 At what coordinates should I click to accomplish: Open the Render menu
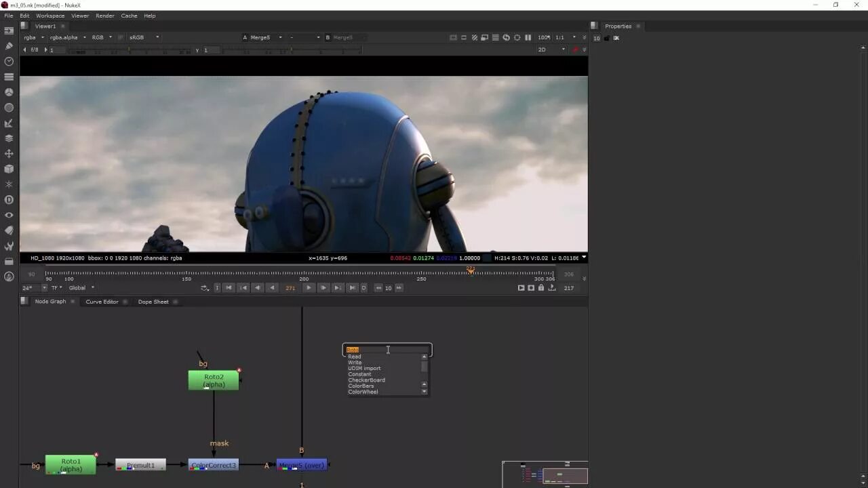coord(105,16)
